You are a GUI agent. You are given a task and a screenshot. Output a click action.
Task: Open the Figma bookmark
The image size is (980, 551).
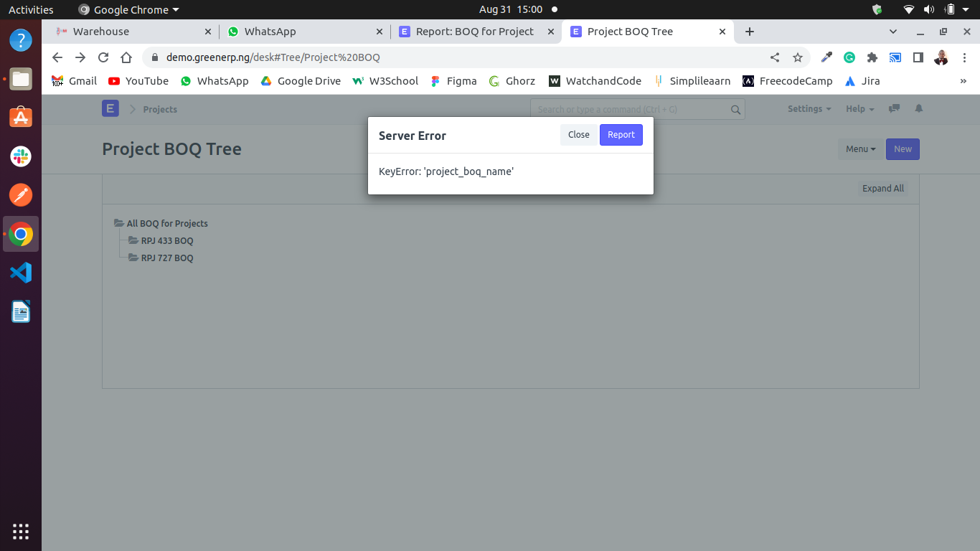(453, 81)
